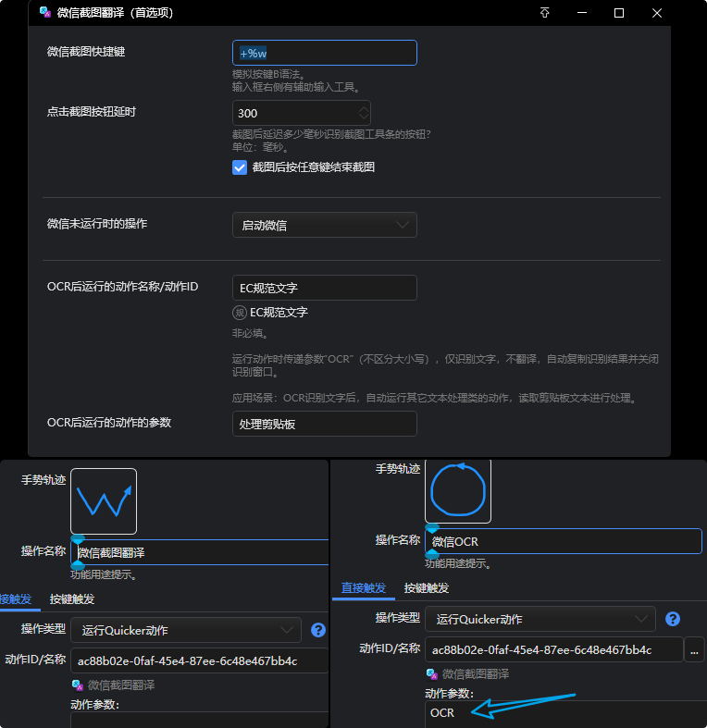Click the 300 delay value field
Viewport: 707px width, 728px height.
click(302, 113)
